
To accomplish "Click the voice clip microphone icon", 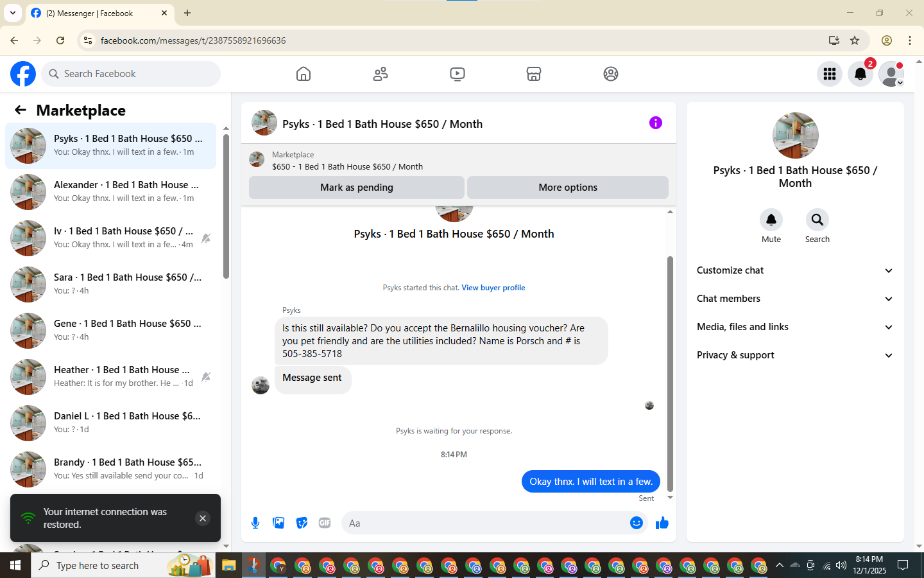I will point(255,523).
